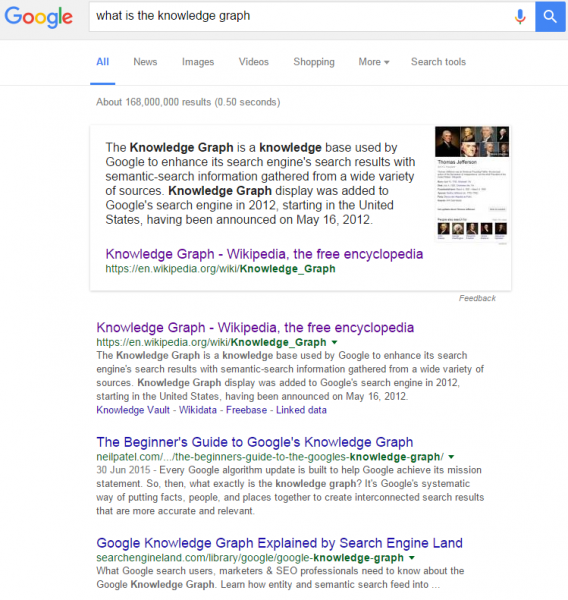Open the Linked data sitelink
Image resolution: width=568 pixels, height=600 pixels.
pos(301,410)
